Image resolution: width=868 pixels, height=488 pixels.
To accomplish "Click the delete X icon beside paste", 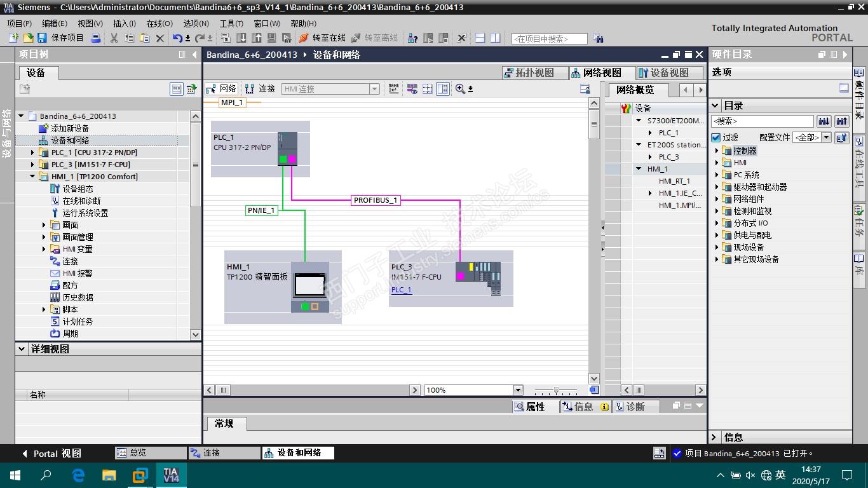I will 159,38.
